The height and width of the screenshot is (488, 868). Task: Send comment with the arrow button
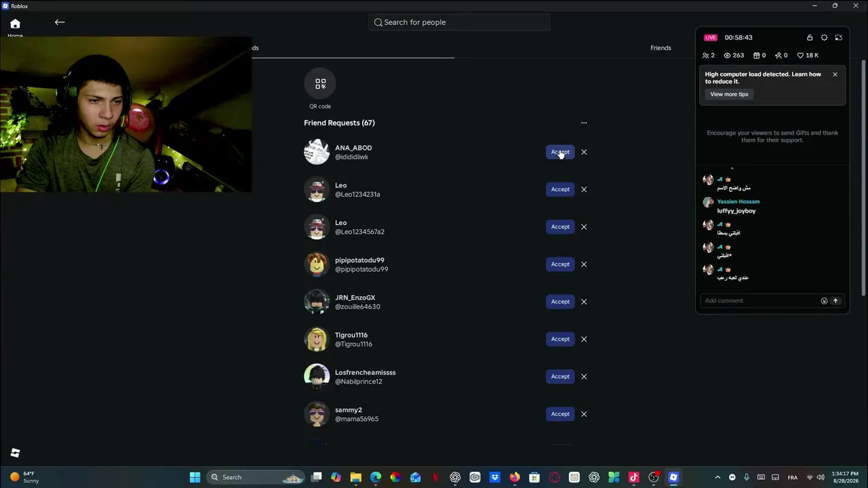[x=835, y=301]
